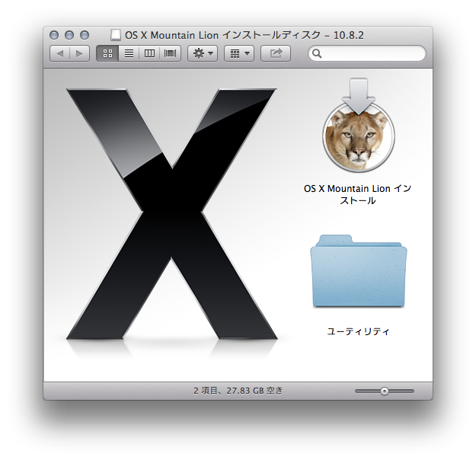The height and width of the screenshot is (460, 476).
Task: Go back with the left arrow button
Action: pos(60,54)
